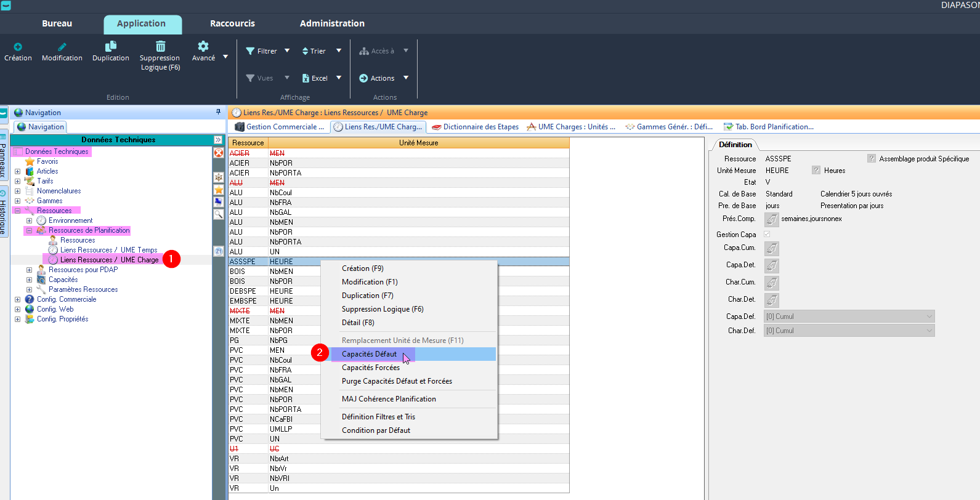980x500 pixels.
Task: Click the Duplication icon in the ribbon
Action: click(111, 47)
